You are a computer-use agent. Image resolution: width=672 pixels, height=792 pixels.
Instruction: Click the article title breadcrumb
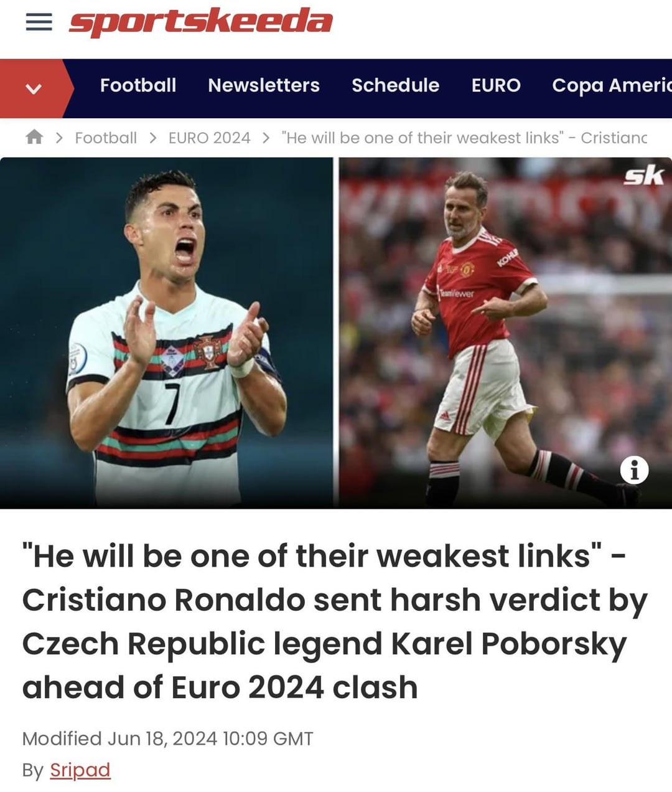(x=464, y=138)
